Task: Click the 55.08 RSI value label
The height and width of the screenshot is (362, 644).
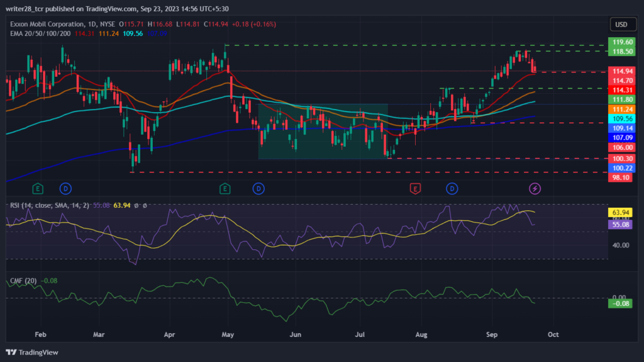Action: pos(620,225)
